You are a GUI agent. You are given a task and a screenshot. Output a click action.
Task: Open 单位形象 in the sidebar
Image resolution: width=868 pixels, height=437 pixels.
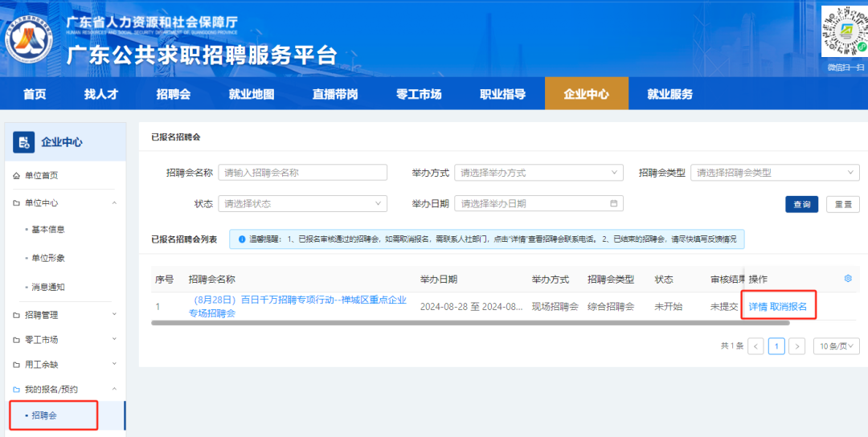48,259
